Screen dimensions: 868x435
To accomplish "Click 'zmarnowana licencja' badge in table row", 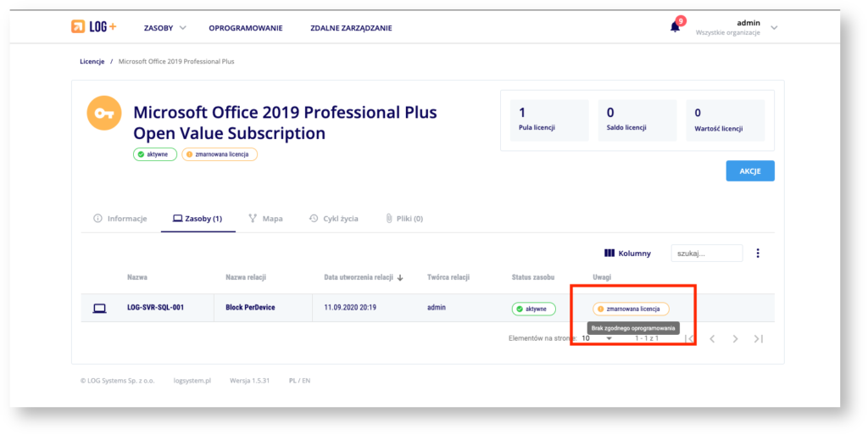I will (x=631, y=309).
